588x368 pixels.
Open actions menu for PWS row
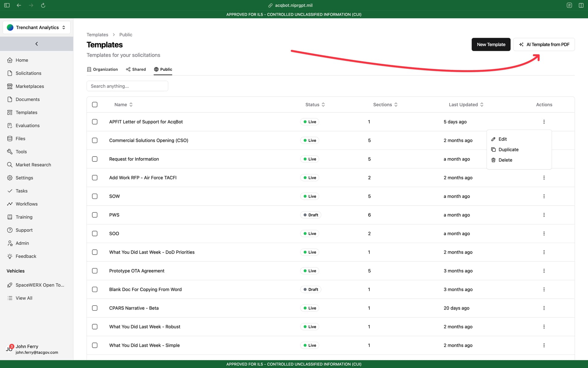(544, 215)
